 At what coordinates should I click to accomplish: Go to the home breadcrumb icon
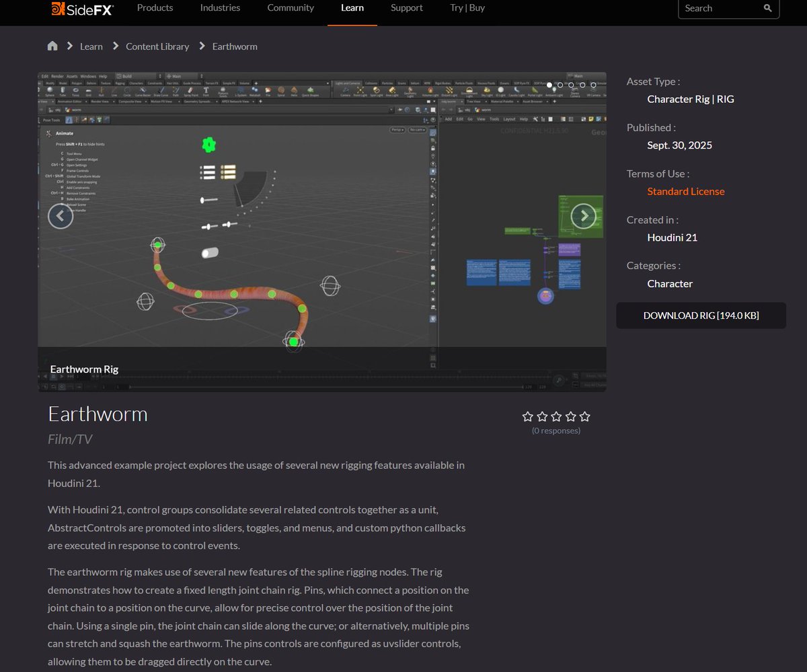tap(52, 46)
